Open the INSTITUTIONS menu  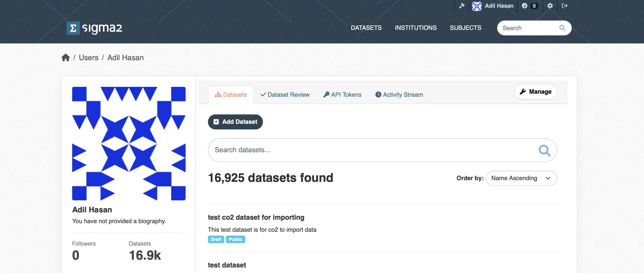click(415, 28)
